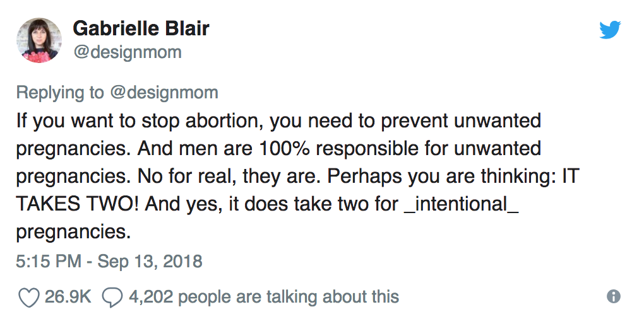Click the @designmom handle under the name
Viewport: 644px width, 319px height.
click(127, 52)
